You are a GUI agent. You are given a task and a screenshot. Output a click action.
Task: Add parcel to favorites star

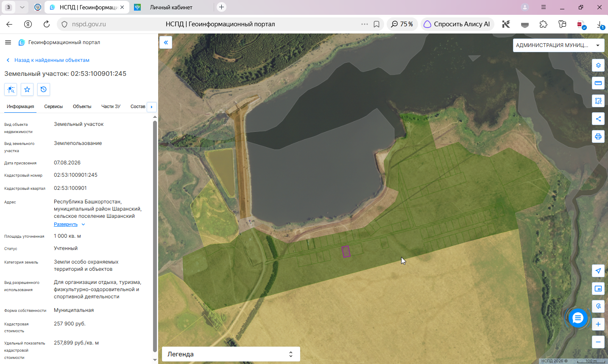click(x=27, y=89)
